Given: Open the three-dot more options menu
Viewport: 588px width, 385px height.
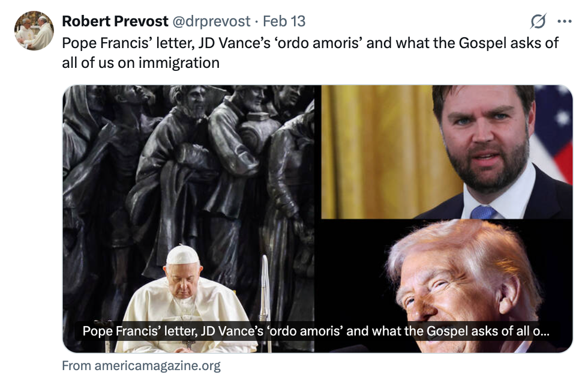Looking at the screenshot, I should pos(565,22).
